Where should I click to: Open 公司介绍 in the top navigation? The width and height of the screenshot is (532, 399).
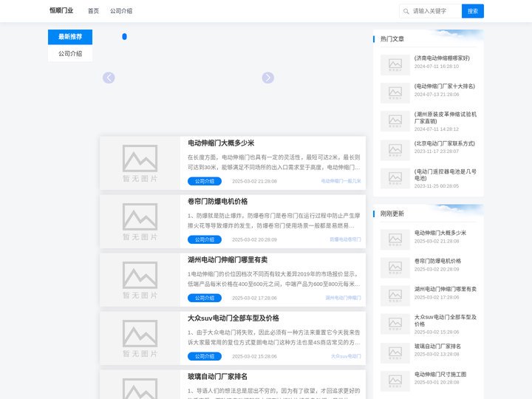tap(121, 11)
